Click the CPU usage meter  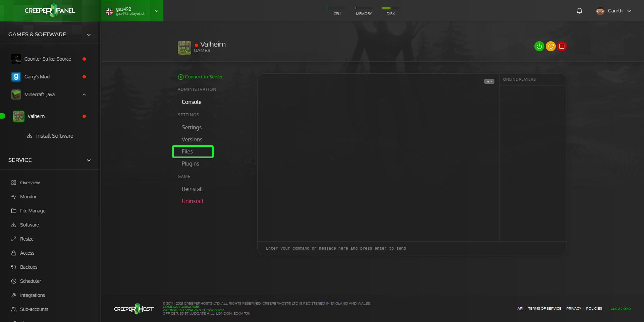[337, 11]
